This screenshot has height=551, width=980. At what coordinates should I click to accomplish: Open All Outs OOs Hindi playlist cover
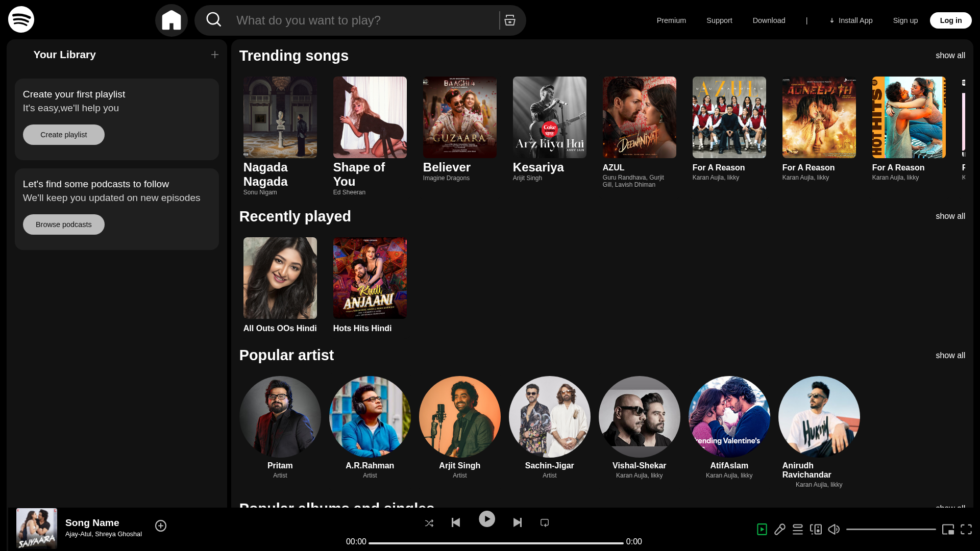click(x=280, y=278)
